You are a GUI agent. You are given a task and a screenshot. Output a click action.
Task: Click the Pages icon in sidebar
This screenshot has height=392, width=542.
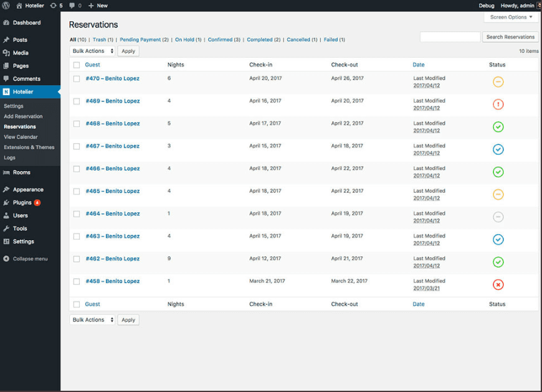[6, 66]
